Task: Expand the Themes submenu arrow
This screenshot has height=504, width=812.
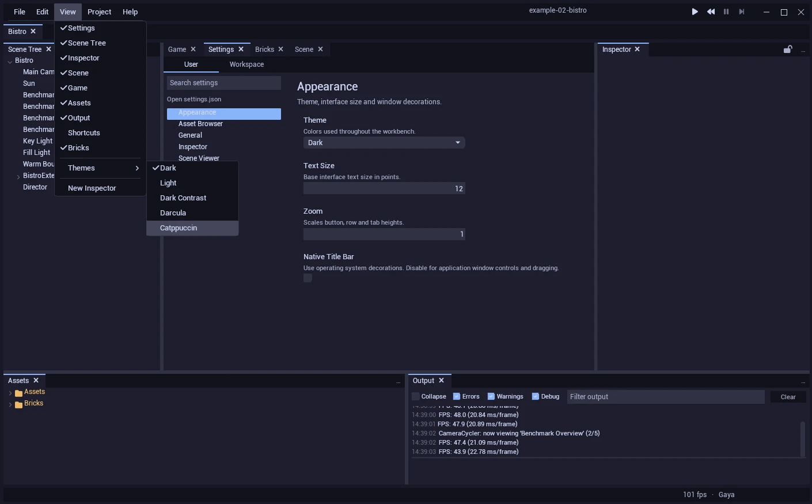Action: 137,168
